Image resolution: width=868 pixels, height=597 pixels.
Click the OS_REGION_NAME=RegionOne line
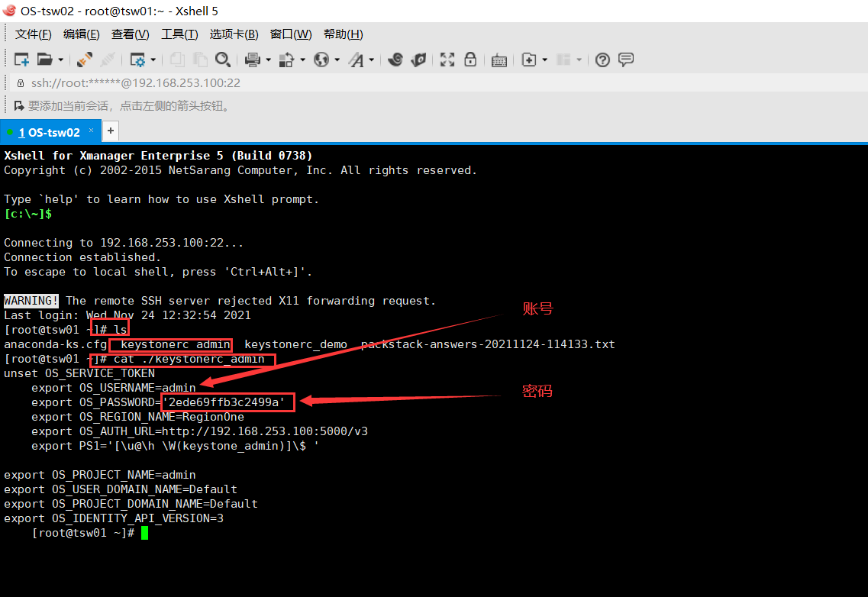[x=138, y=417]
